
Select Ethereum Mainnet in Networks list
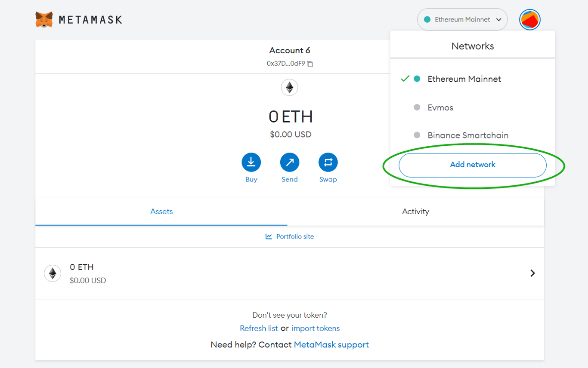(473, 79)
